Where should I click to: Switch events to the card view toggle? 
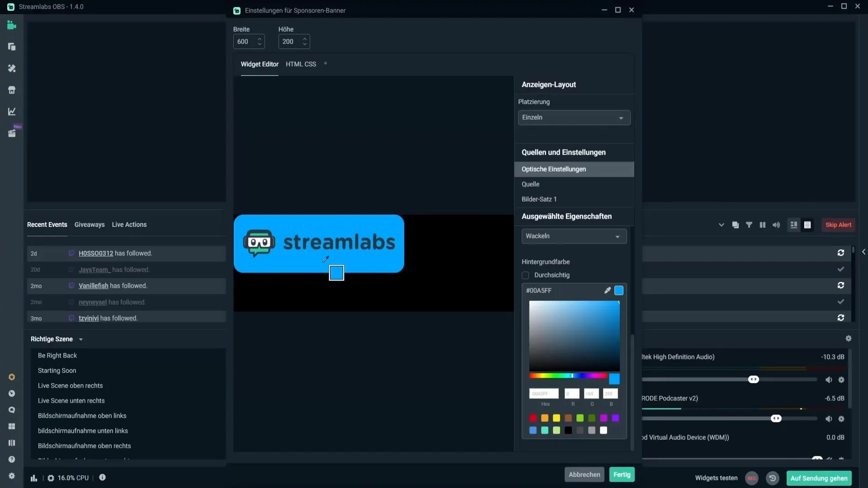pos(794,225)
